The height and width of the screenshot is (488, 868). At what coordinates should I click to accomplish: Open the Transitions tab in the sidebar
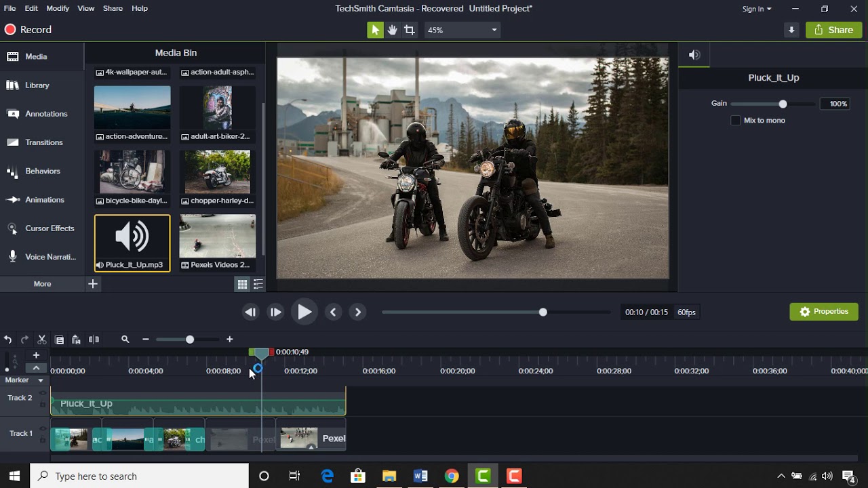point(43,142)
